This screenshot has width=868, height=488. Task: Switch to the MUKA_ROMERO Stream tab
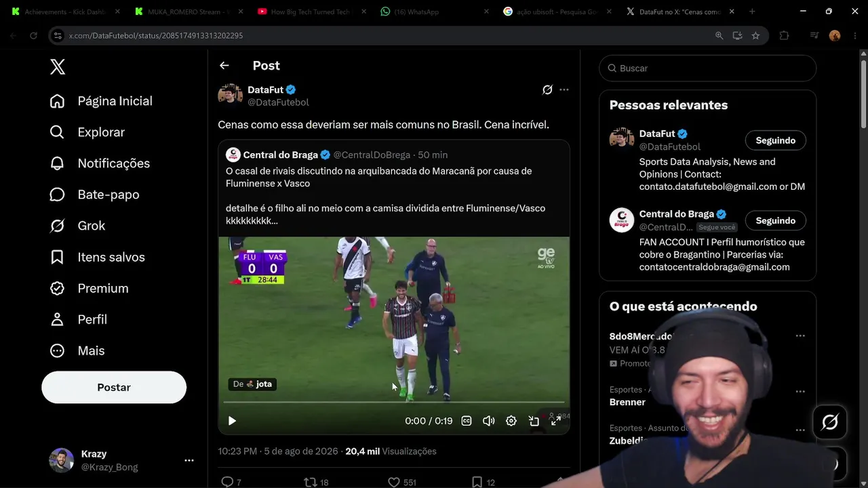(188, 12)
